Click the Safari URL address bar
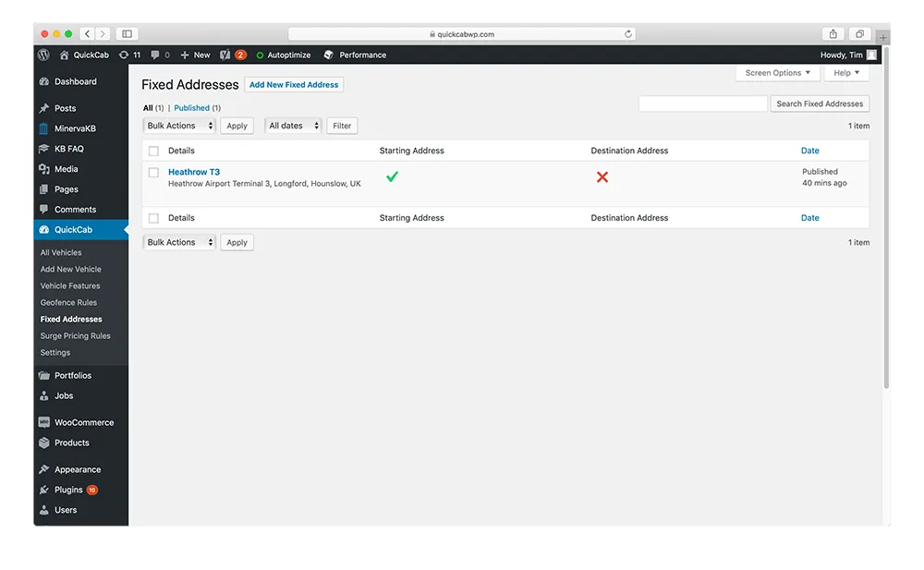Screen dimensions: 924x570 [461, 34]
